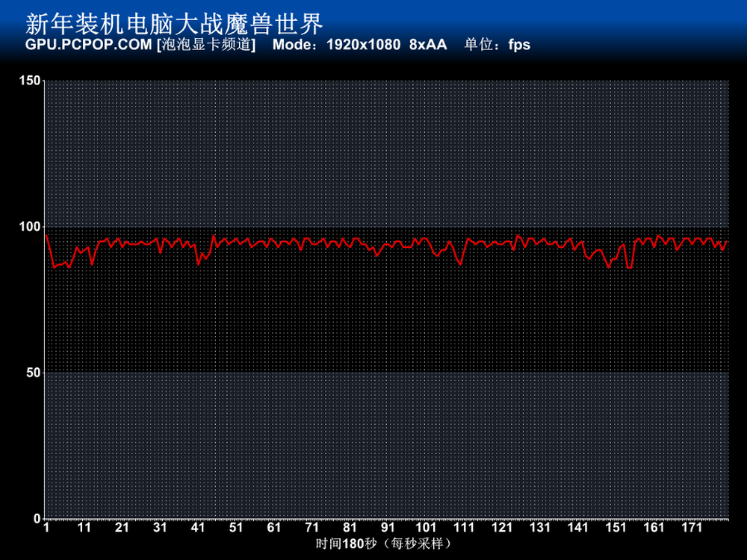Click the x-axis tick label 41
This screenshot has width=747, height=560.
198,528
